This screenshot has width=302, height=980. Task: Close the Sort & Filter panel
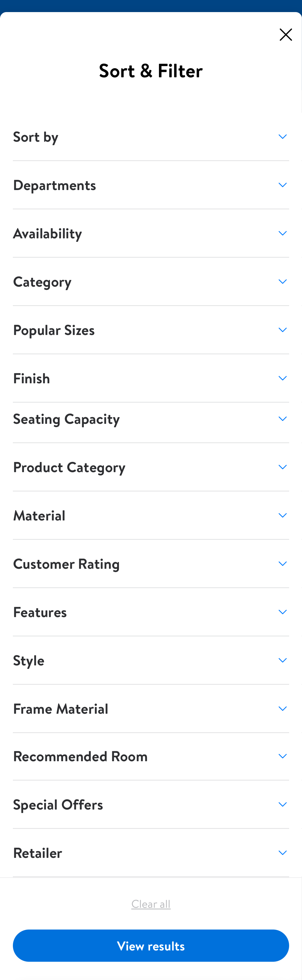point(286,34)
